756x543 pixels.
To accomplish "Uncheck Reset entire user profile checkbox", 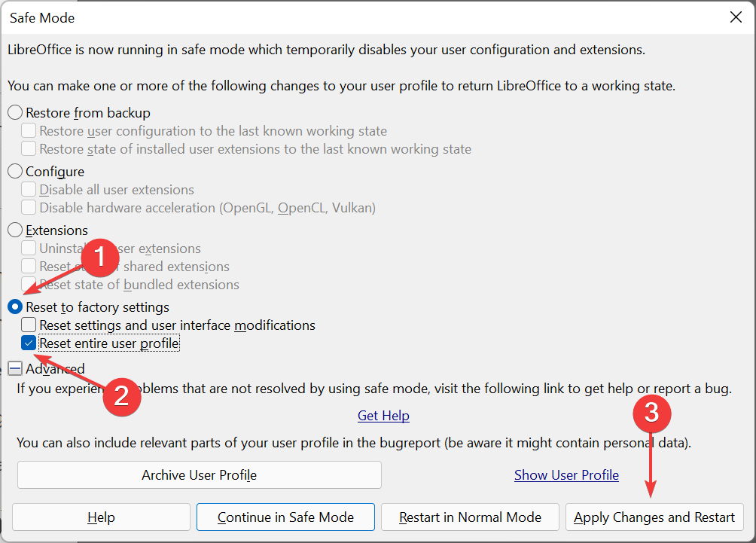I will pyautogui.click(x=29, y=343).
